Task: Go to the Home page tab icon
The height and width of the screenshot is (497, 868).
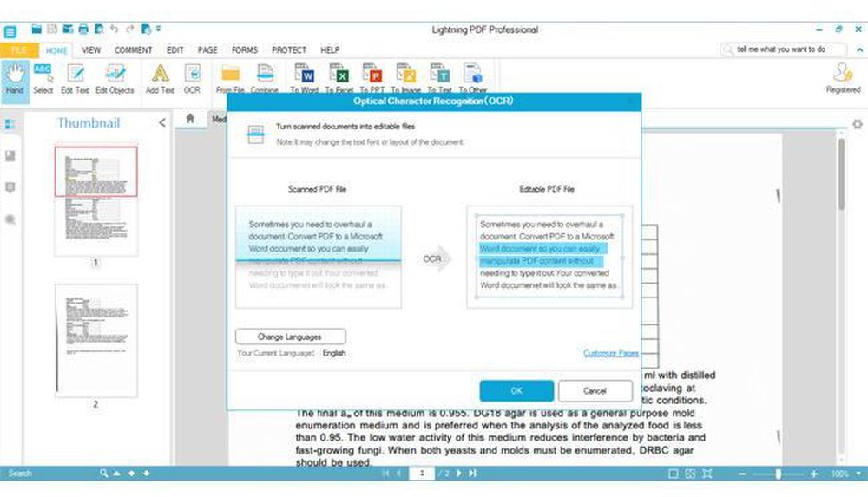Action: [x=190, y=118]
